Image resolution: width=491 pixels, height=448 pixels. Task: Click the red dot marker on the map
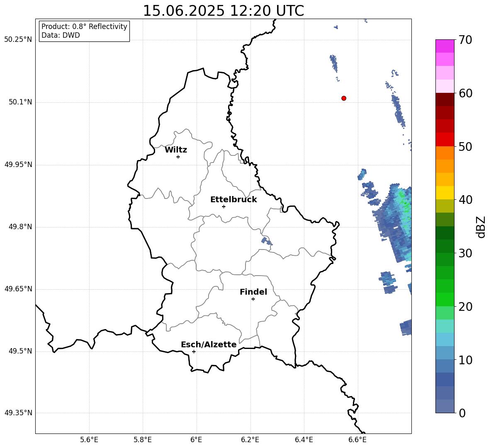pyautogui.click(x=344, y=98)
